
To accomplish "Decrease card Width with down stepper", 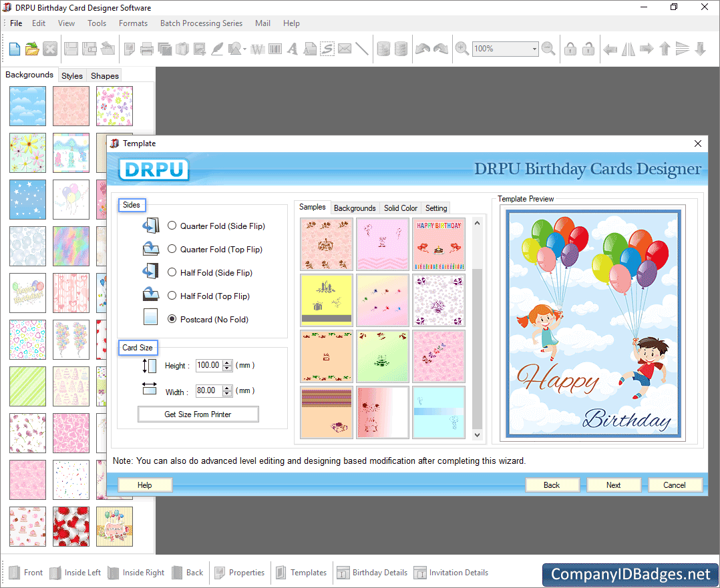I will 227,393.
